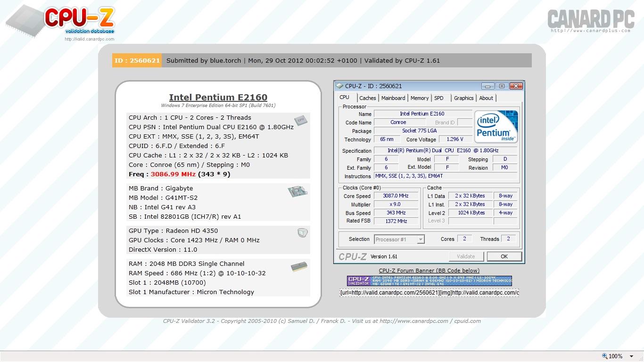This screenshot has height=362, width=644.
Task: Click the RAM Speed : 686 MHz line
Action: [197, 273]
